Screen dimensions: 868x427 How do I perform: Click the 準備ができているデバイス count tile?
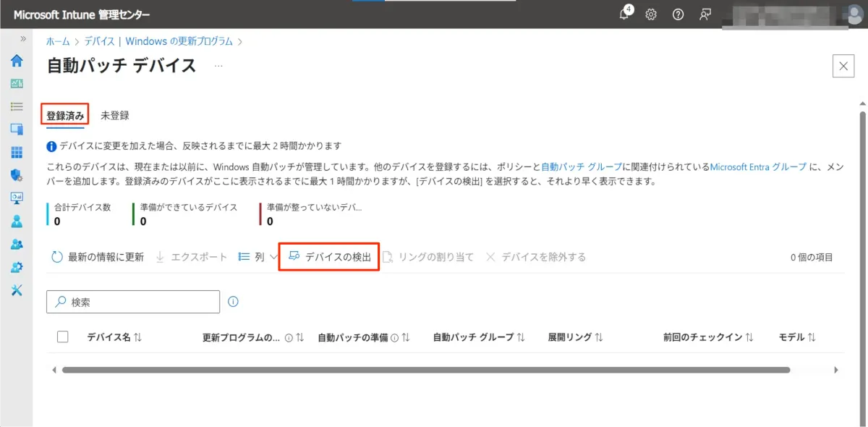point(186,214)
